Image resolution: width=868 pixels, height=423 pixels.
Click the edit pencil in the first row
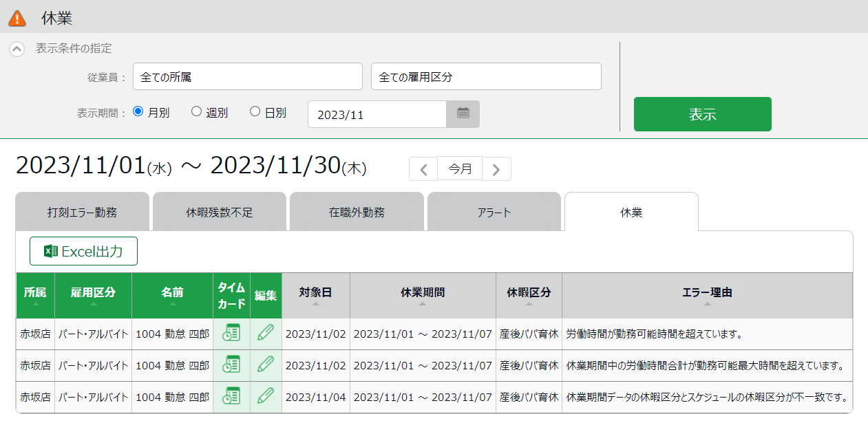click(266, 334)
